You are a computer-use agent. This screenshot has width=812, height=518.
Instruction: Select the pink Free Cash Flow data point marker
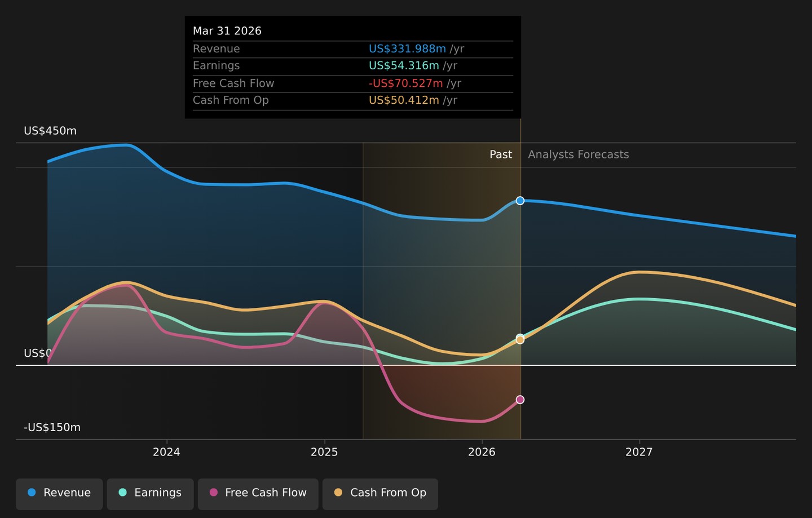pos(520,400)
